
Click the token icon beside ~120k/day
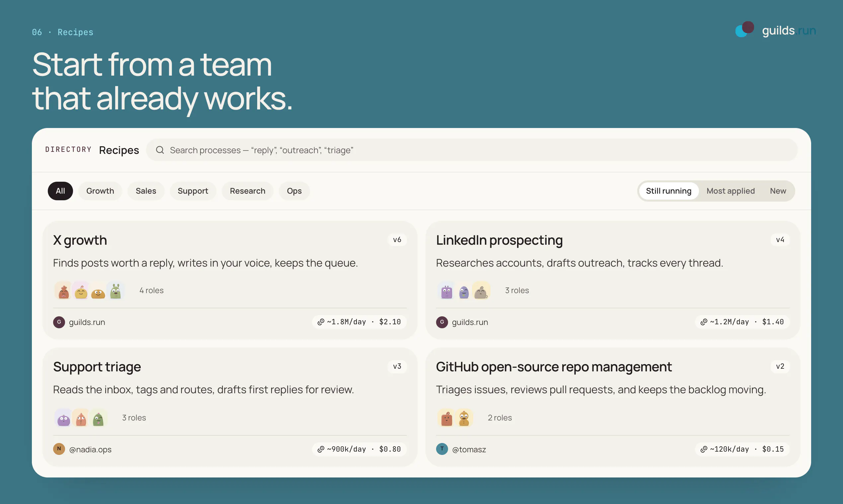point(704,449)
